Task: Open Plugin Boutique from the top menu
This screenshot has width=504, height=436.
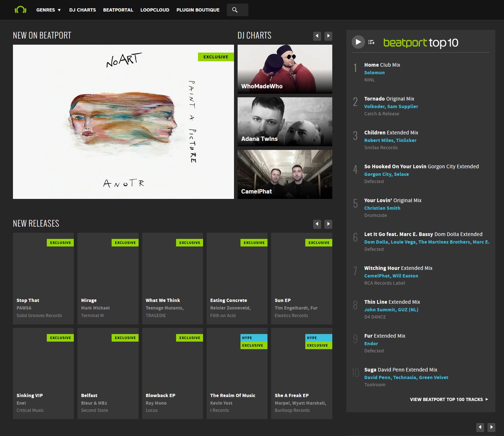Action: 198,10
